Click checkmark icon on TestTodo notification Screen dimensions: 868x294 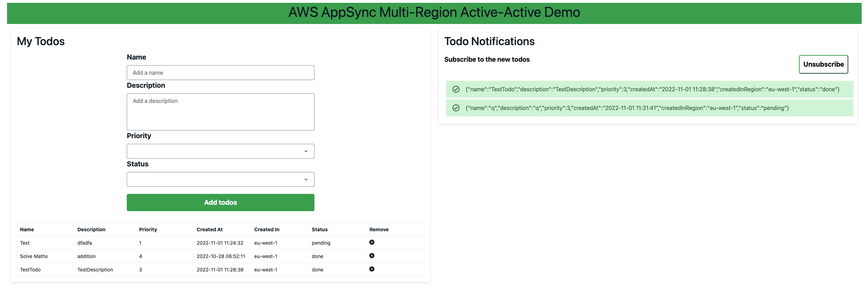pos(456,89)
